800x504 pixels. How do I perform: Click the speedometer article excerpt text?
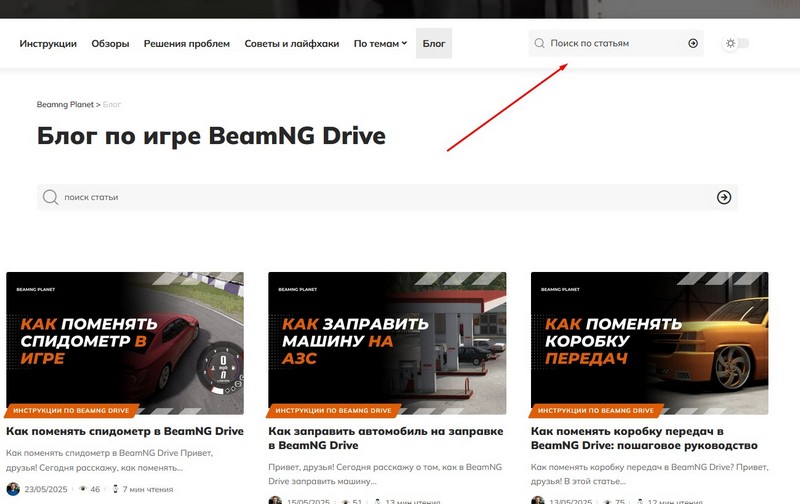click(109, 460)
